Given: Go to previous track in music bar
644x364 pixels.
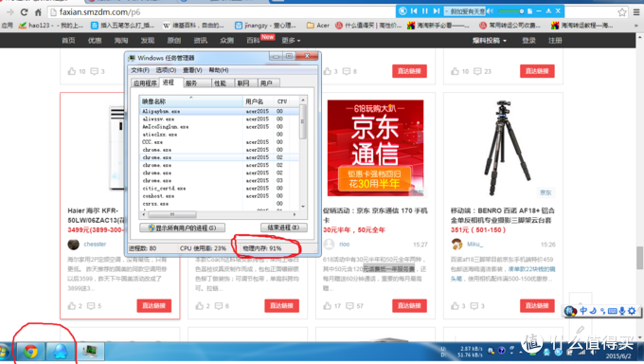Looking at the screenshot, I should click(x=414, y=11).
